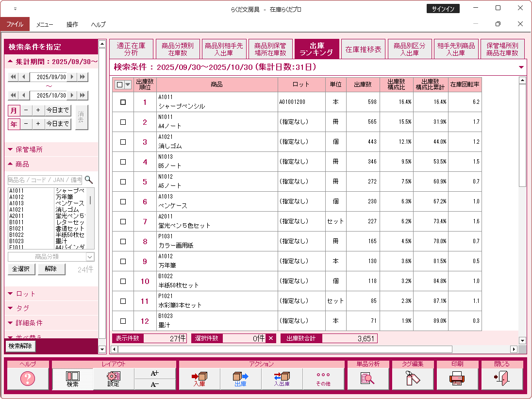Open the 商品分類 dropdown
The image size is (532, 399).
90,257
